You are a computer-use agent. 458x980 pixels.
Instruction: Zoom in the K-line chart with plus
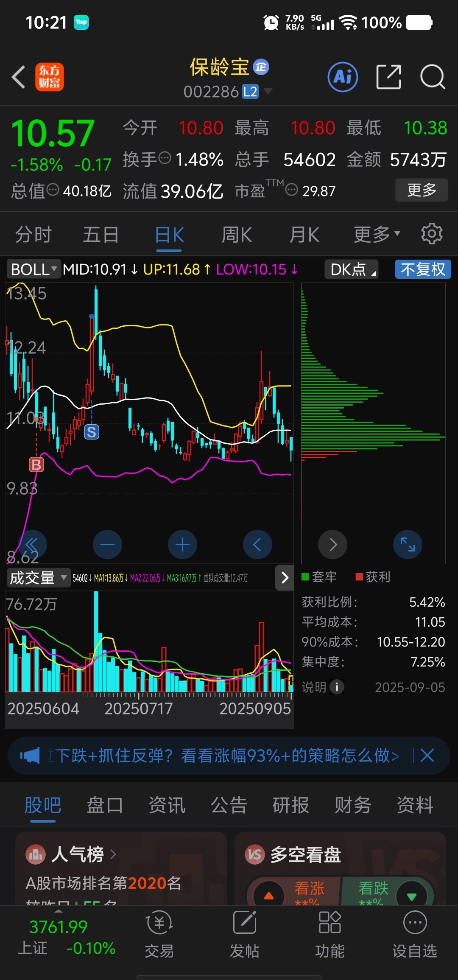tap(182, 544)
